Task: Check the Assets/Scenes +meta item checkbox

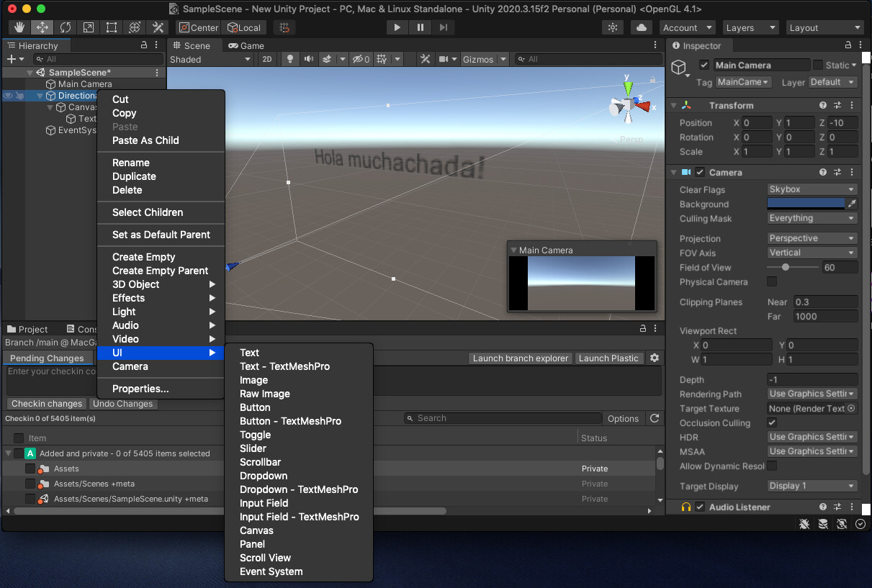Action: 30,484
